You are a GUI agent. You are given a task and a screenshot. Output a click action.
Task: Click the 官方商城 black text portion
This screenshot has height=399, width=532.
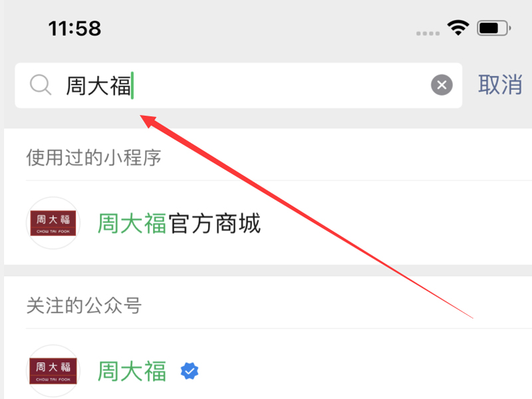214,223
